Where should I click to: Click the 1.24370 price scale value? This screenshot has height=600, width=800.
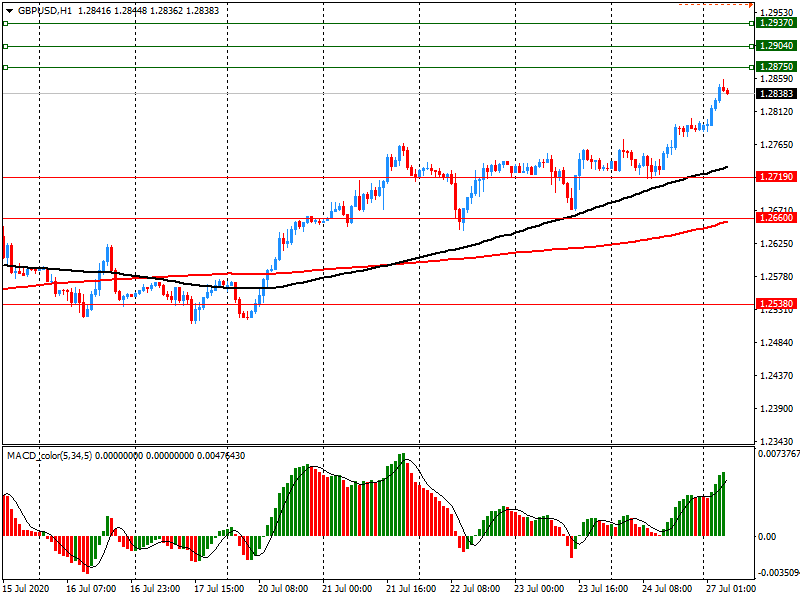(777, 376)
